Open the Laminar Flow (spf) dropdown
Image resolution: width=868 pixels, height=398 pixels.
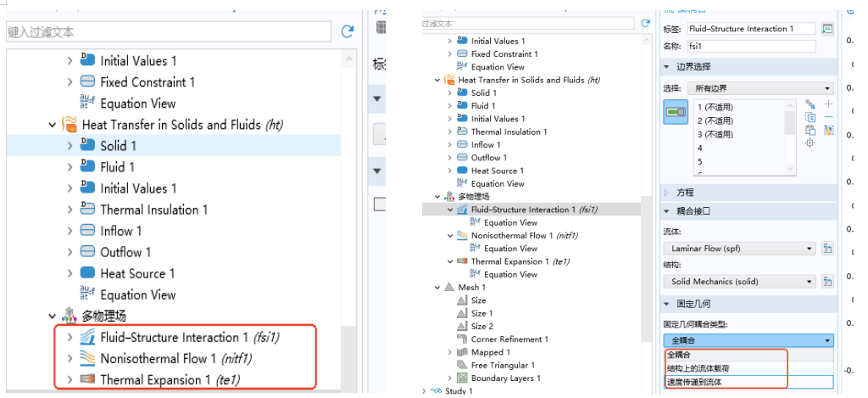coord(738,249)
